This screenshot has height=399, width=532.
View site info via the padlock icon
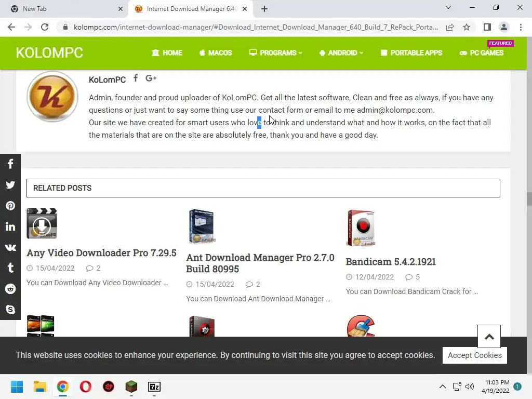[x=65, y=27]
